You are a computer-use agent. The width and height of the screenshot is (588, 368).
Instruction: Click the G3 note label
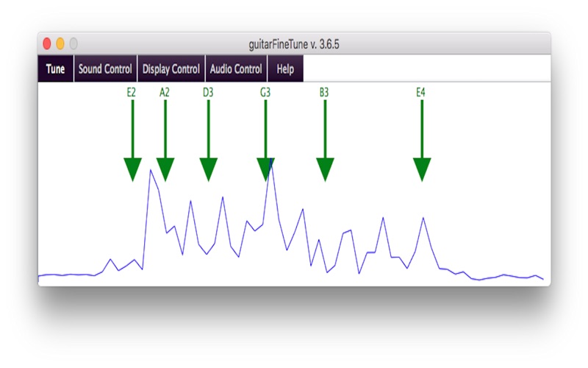(x=265, y=93)
